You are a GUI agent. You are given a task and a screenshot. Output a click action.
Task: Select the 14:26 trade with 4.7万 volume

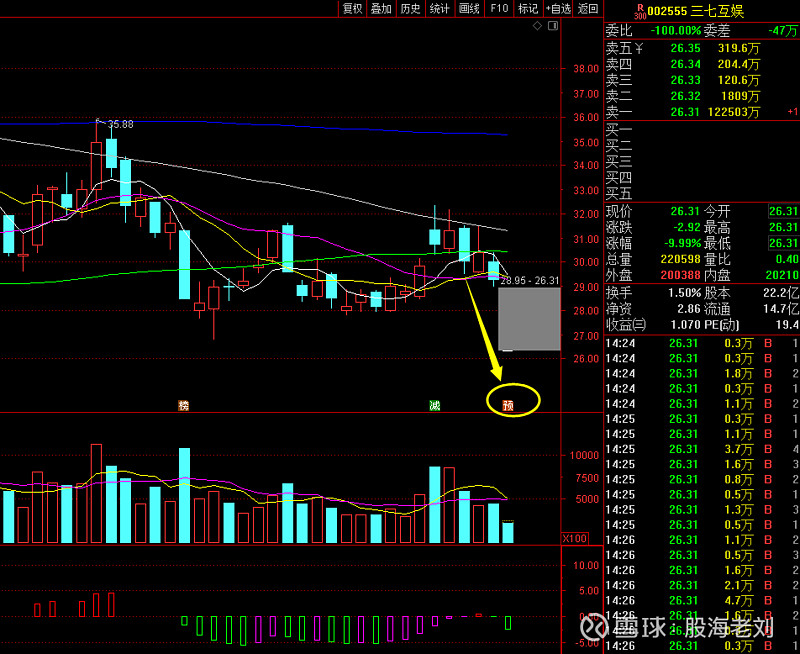(x=702, y=600)
